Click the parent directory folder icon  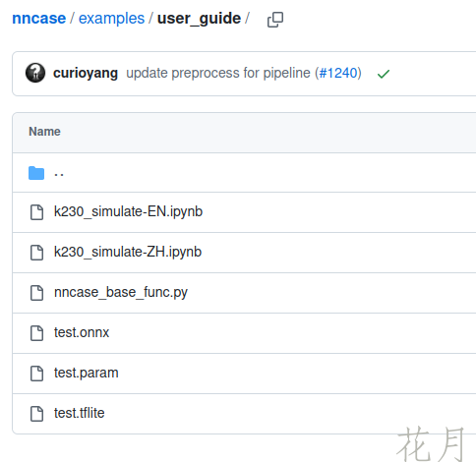36,173
